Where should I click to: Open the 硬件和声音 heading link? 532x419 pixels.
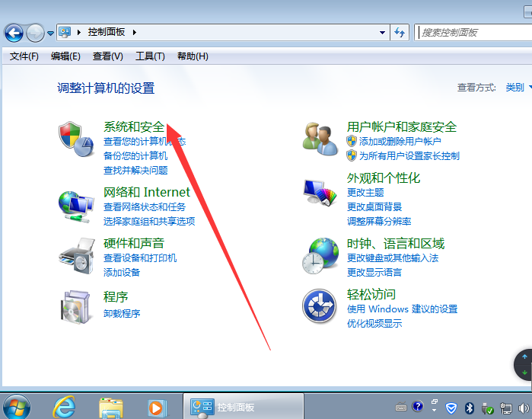pyautogui.click(x=134, y=243)
